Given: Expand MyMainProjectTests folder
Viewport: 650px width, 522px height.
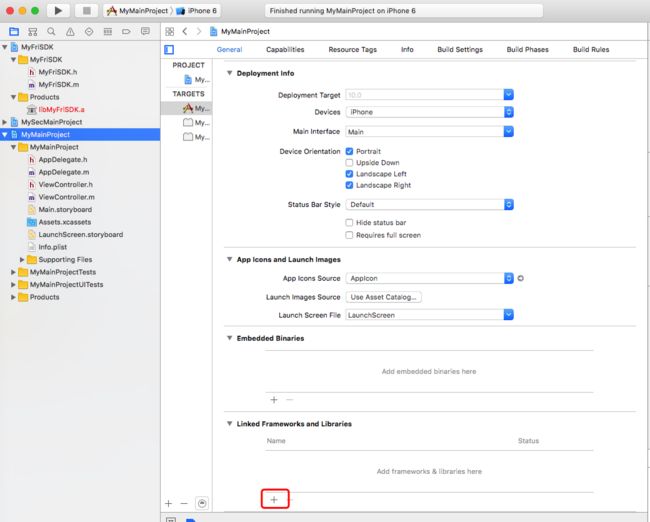Looking at the screenshot, I should [13, 272].
